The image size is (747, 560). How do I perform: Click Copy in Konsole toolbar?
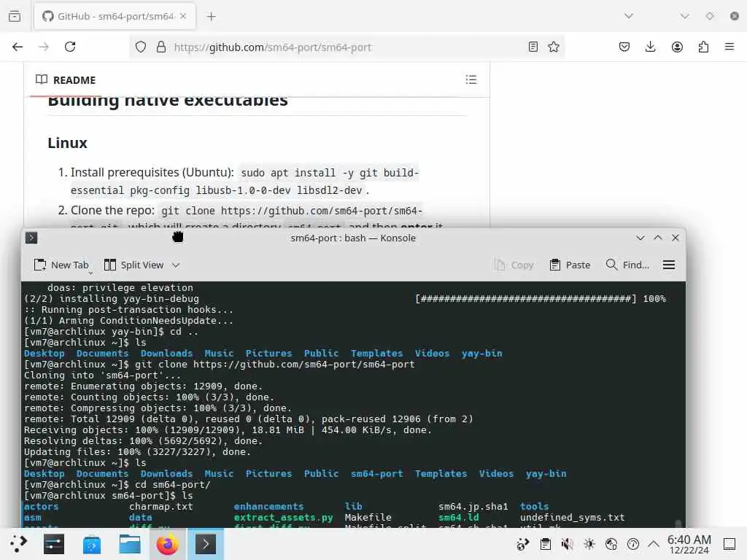click(514, 265)
